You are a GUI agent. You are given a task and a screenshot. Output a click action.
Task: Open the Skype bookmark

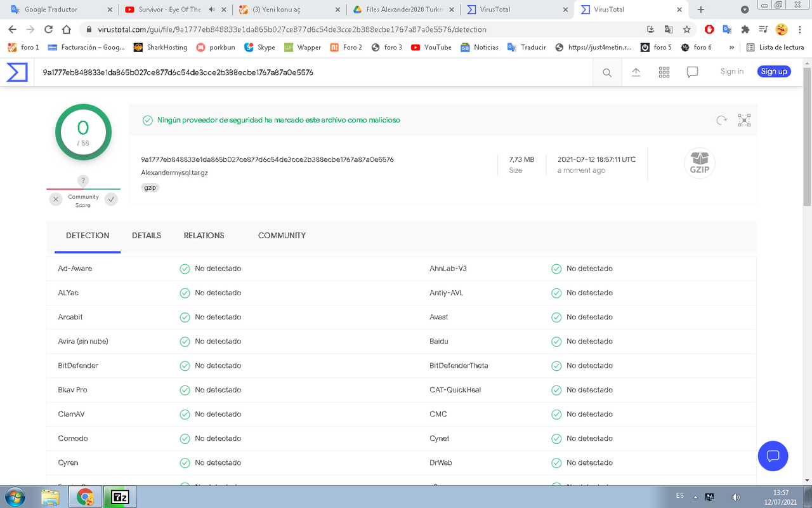click(x=259, y=48)
